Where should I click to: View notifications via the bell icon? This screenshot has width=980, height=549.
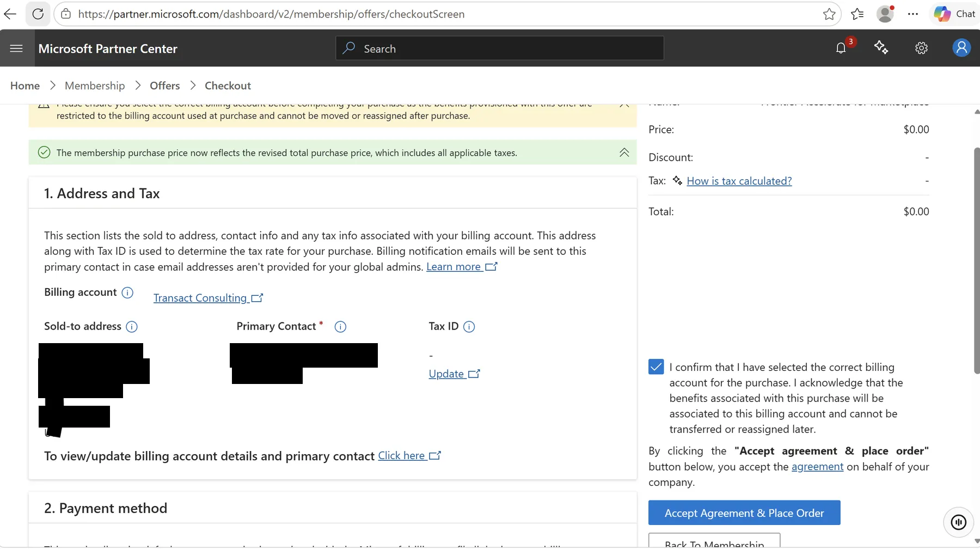[x=841, y=48]
